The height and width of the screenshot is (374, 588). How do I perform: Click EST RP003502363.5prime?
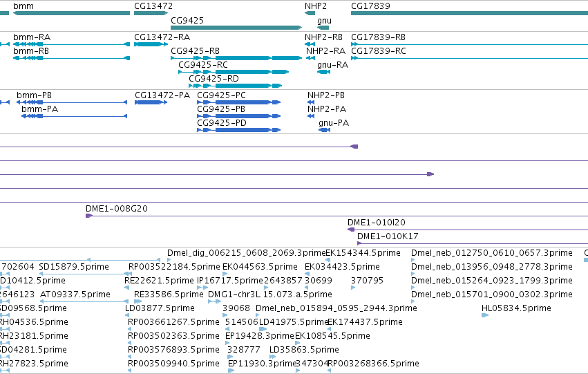point(173,336)
